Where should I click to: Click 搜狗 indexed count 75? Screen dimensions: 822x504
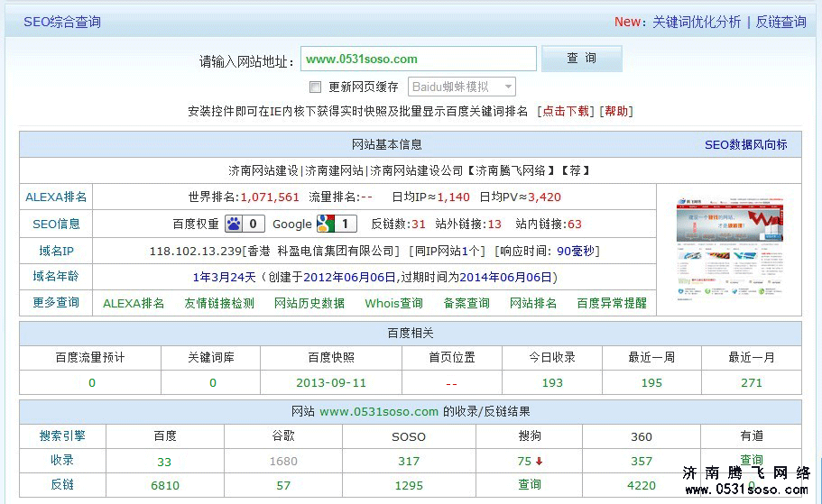[524, 461]
